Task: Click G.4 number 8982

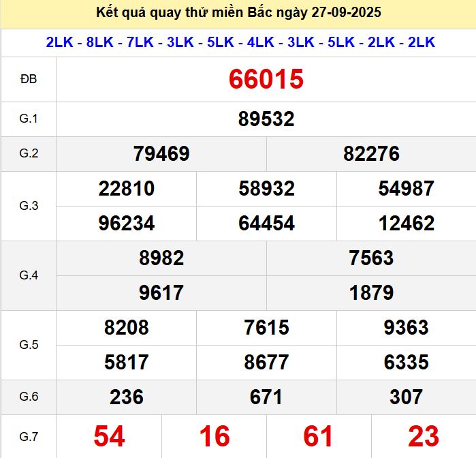Action: [x=161, y=258]
